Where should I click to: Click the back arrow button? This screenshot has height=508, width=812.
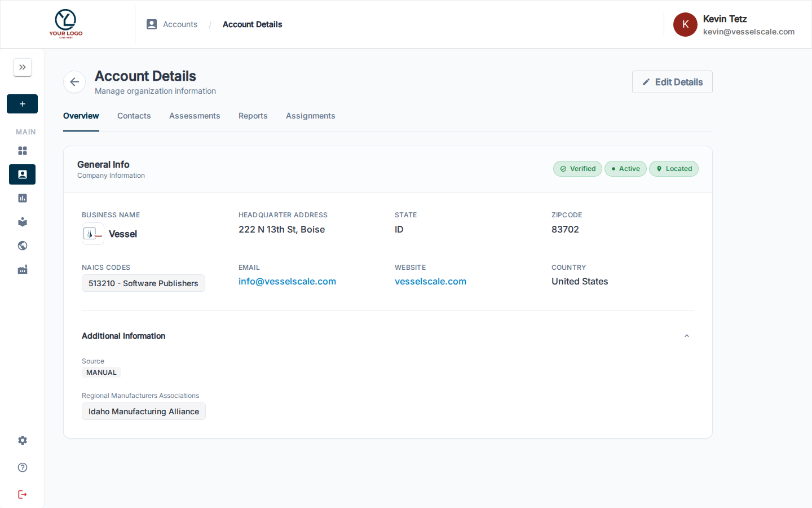click(74, 82)
